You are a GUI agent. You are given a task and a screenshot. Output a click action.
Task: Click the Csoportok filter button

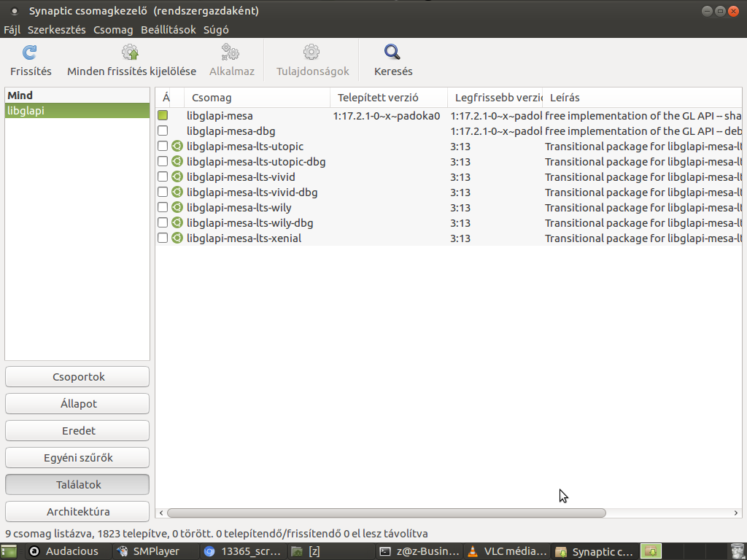pos(77,377)
